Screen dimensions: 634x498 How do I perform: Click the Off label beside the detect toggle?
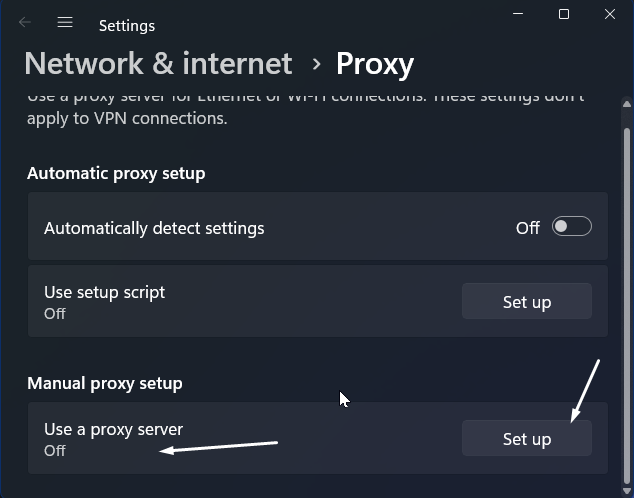click(528, 228)
